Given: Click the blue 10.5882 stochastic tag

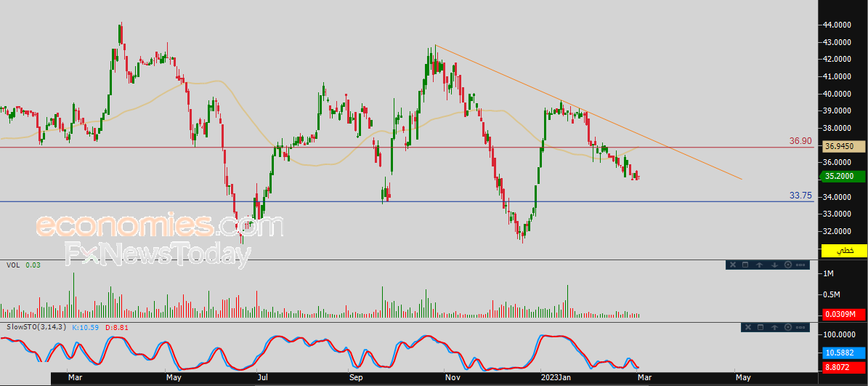Looking at the screenshot, I should click(844, 352).
